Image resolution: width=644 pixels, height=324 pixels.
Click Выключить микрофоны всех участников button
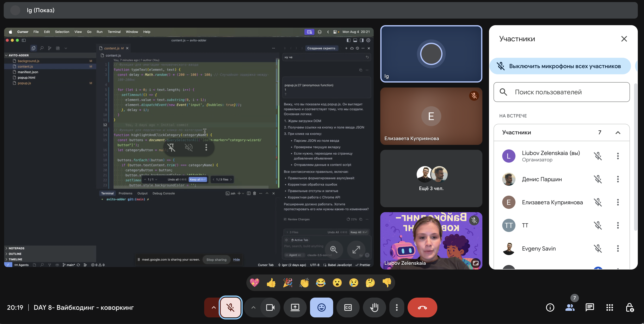tap(560, 66)
